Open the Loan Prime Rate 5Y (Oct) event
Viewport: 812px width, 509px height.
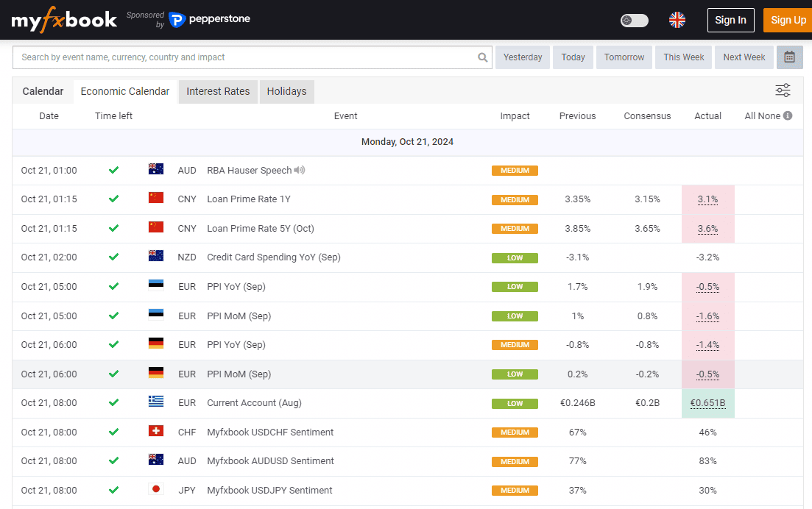click(261, 229)
